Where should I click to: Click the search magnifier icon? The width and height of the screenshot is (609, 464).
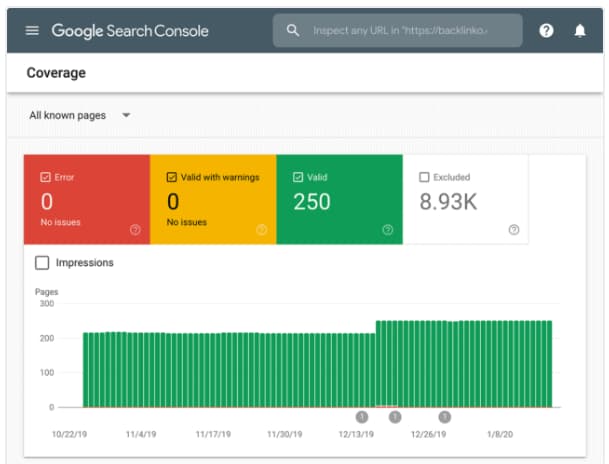click(x=293, y=30)
